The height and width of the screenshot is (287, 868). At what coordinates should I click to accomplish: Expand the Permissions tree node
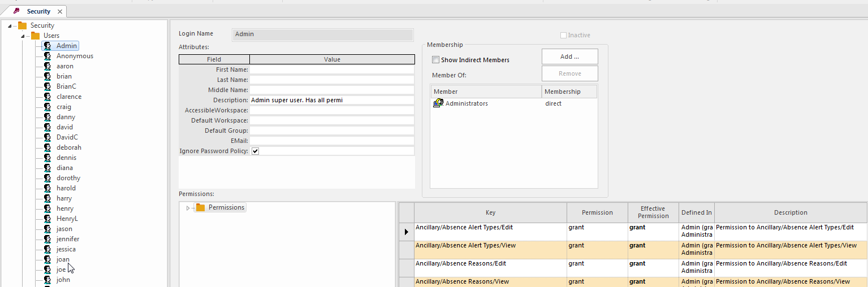tap(188, 208)
